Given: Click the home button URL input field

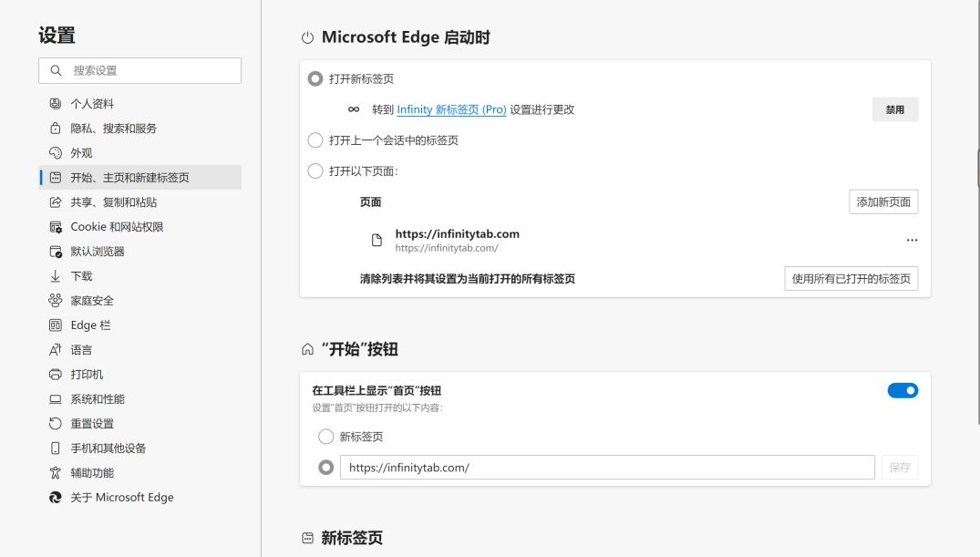Looking at the screenshot, I should pos(607,468).
